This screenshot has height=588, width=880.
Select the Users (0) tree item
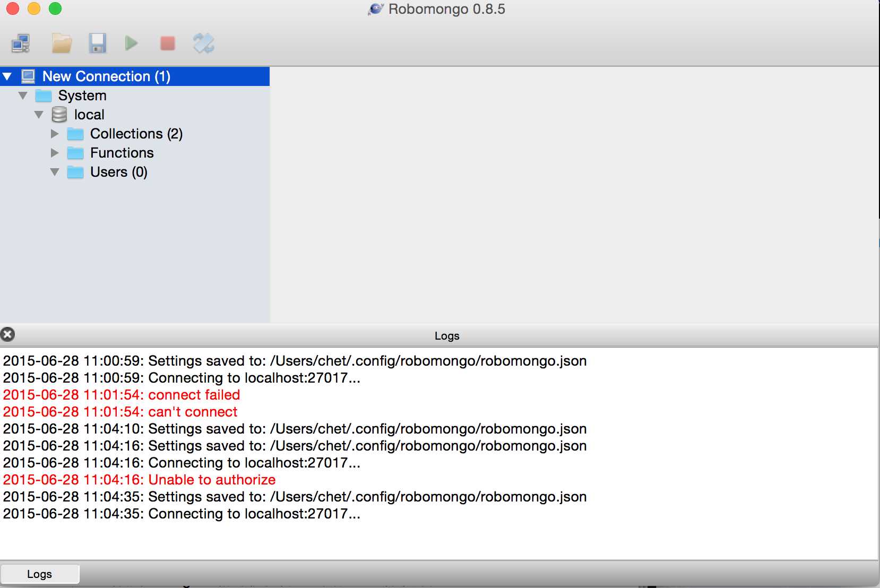point(119,172)
